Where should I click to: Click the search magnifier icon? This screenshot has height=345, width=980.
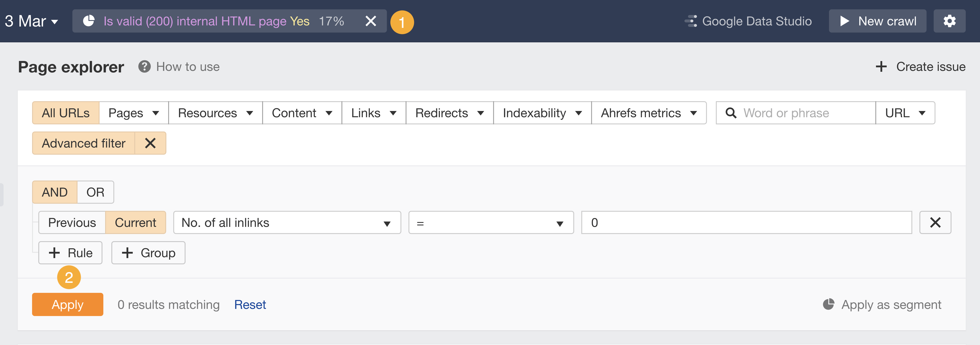click(x=731, y=113)
